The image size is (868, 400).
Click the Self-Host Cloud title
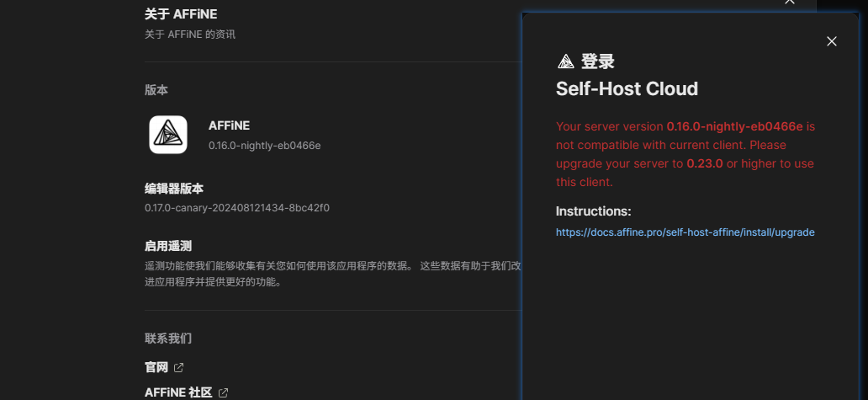point(627,88)
